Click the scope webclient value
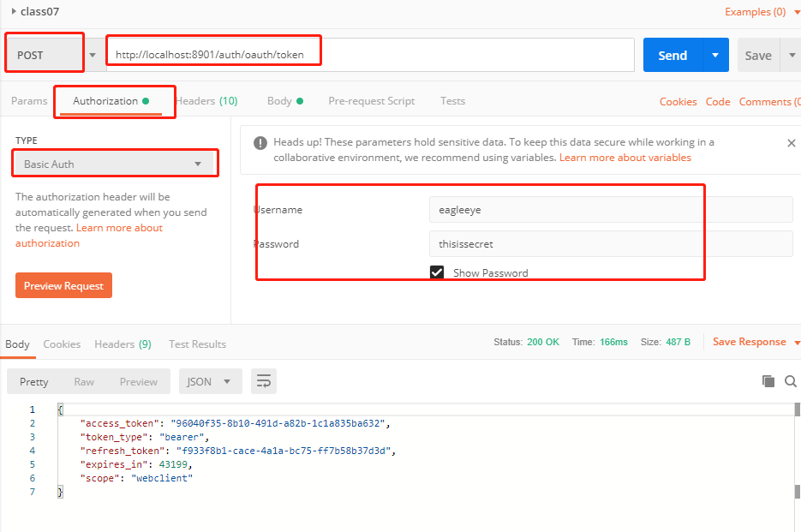Viewport: 801px width, 532px height. [x=162, y=478]
